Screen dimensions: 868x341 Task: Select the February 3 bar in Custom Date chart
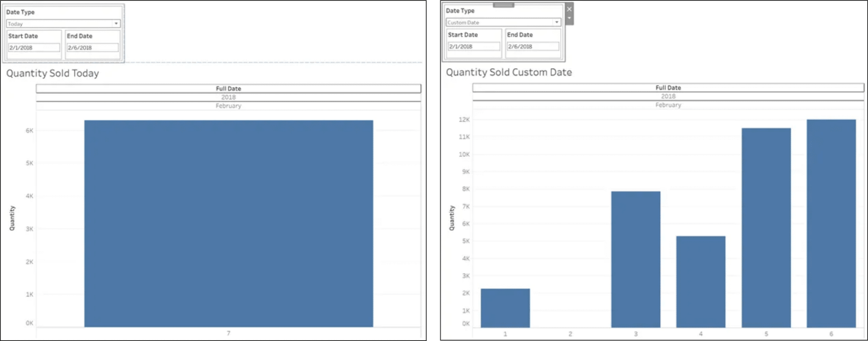click(x=636, y=259)
